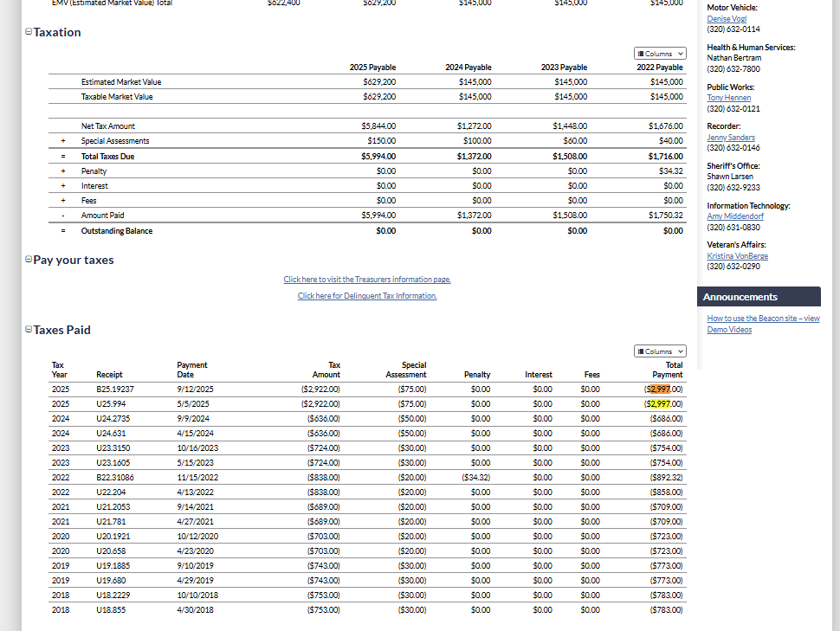This screenshot has width=840, height=631.
Task: Open the How to use Beacon demo videos link
Action: (x=762, y=324)
